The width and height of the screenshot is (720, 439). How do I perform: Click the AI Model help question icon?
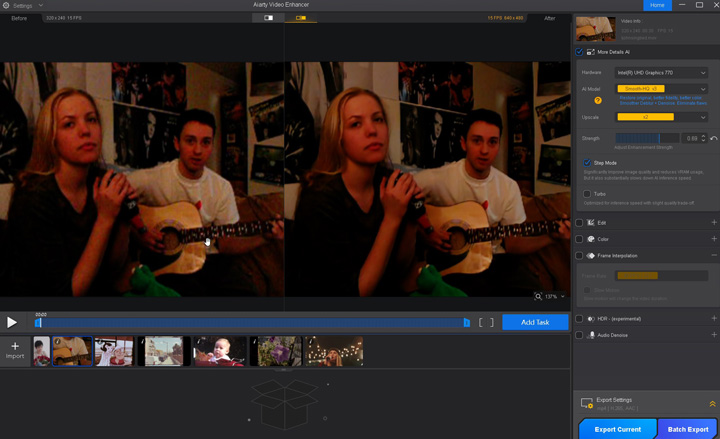click(598, 100)
